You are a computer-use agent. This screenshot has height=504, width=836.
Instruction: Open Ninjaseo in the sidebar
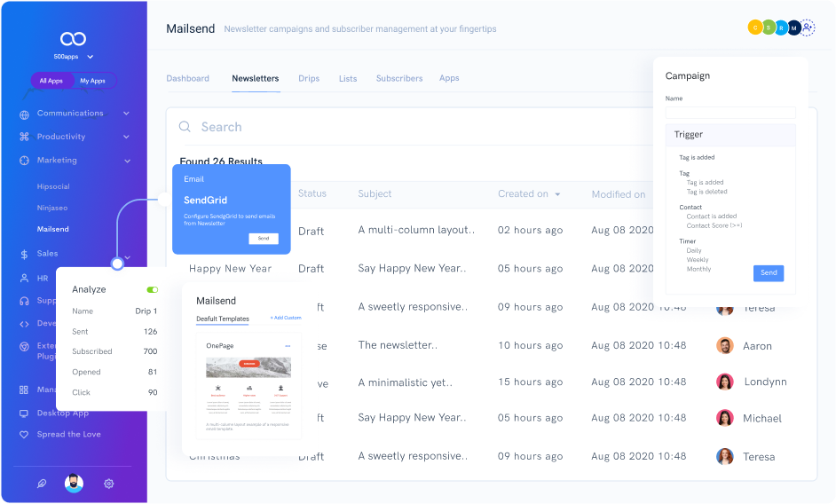click(x=52, y=208)
